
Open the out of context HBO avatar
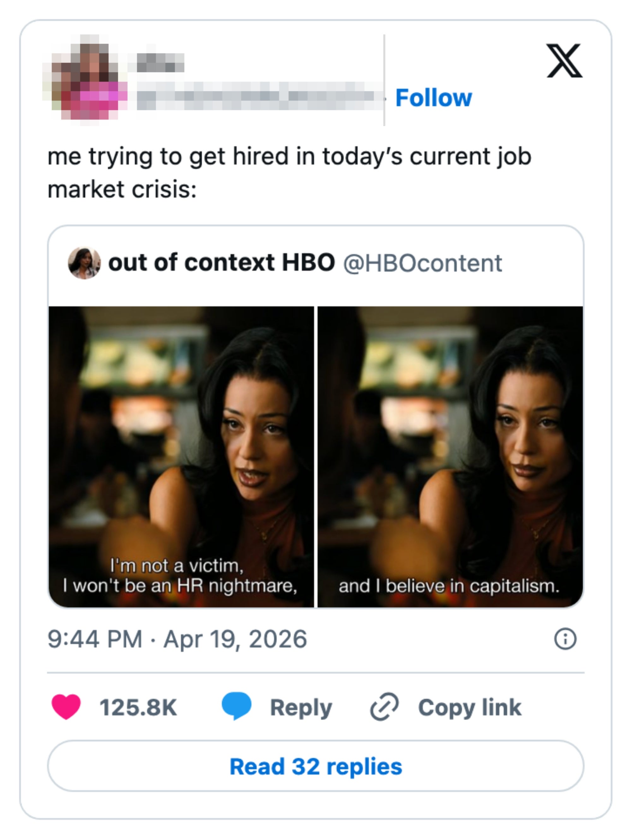point(84,263)
